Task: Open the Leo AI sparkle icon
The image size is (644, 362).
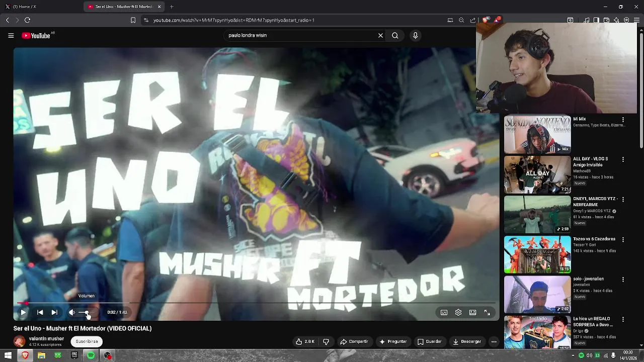Action: (x=616, y=20)
